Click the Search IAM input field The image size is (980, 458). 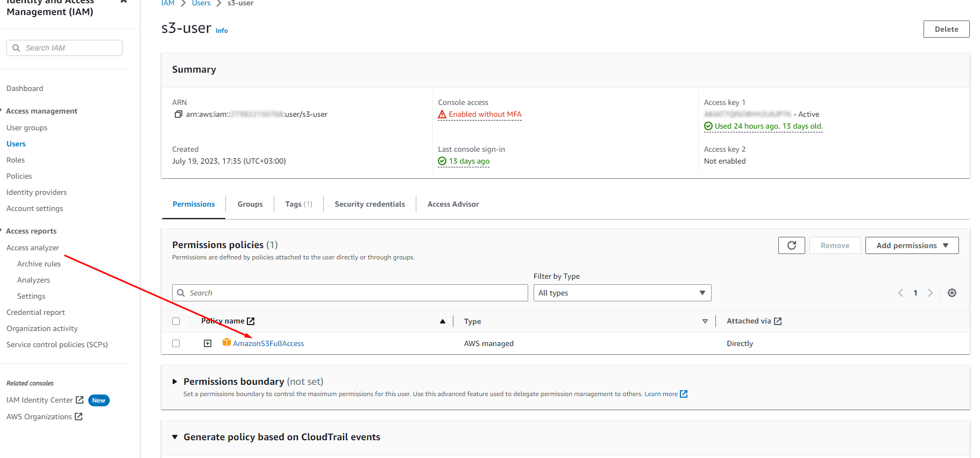[x=65, y=48]
